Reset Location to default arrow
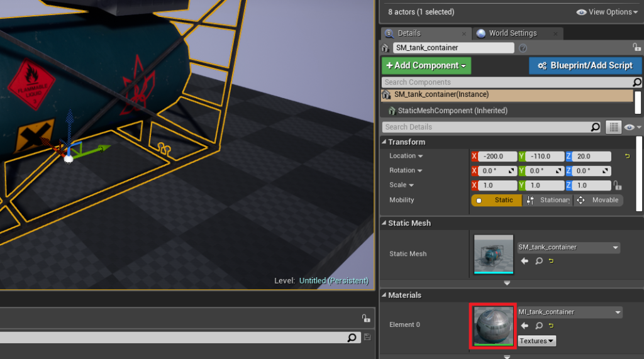The height and width of the screenshot is (359, 644). click(627, 156)
